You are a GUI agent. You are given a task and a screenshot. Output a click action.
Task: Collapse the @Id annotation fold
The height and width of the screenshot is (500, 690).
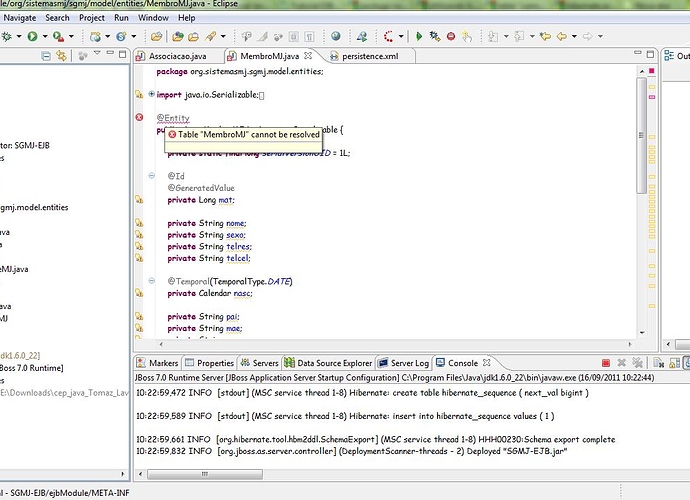pyautogui.click(x=151, y=176)
